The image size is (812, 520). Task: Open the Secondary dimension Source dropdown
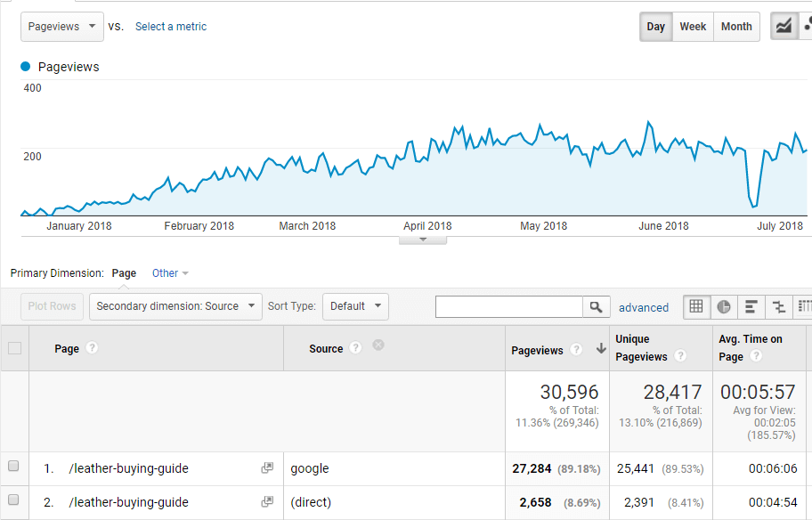click(x=175, y=305)
